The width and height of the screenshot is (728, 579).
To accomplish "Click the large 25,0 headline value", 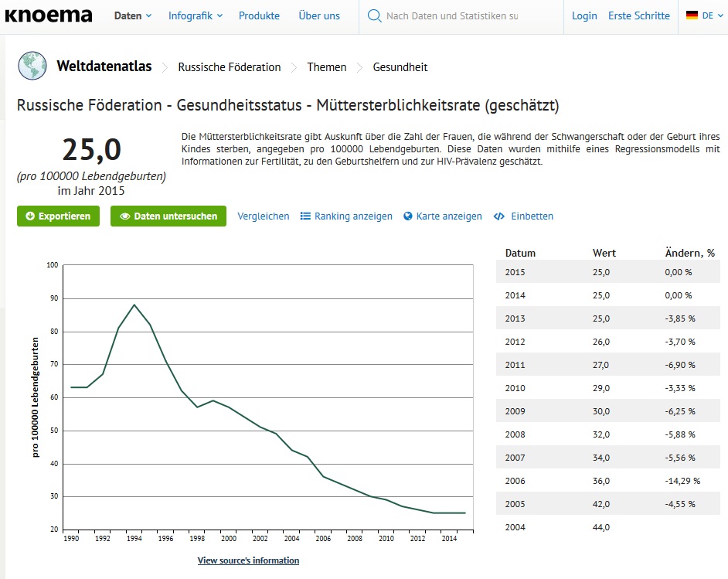I will click(x=91, y=150).
